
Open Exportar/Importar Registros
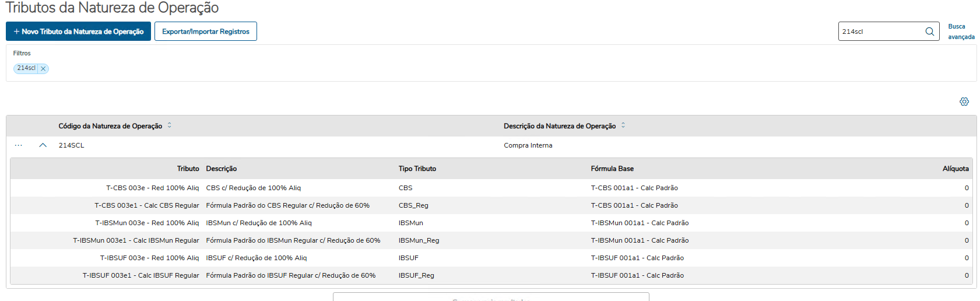206,32
